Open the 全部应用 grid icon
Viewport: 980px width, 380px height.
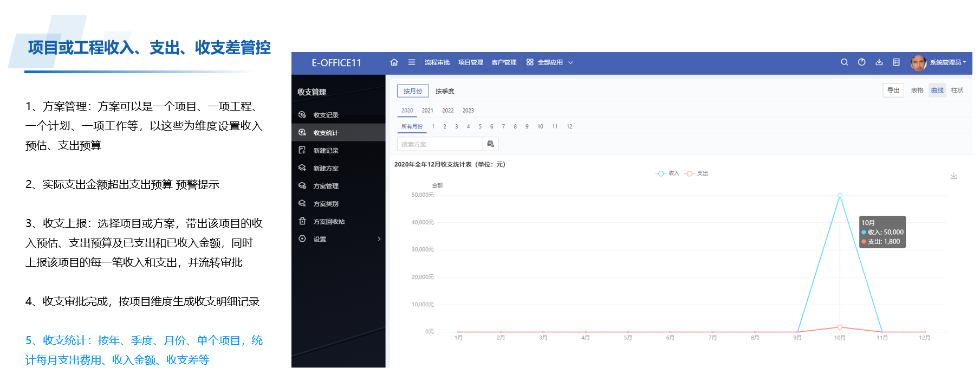pyautogui.click(x=530, y=62)
